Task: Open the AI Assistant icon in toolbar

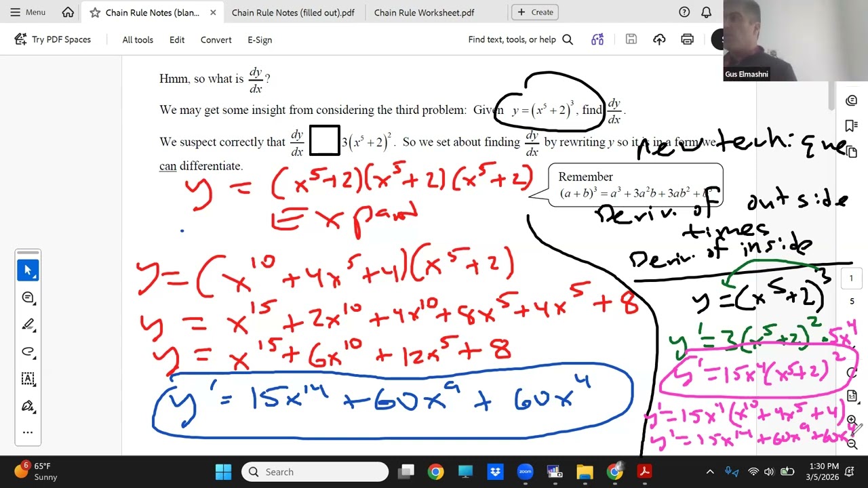Action: coord(597,39)
